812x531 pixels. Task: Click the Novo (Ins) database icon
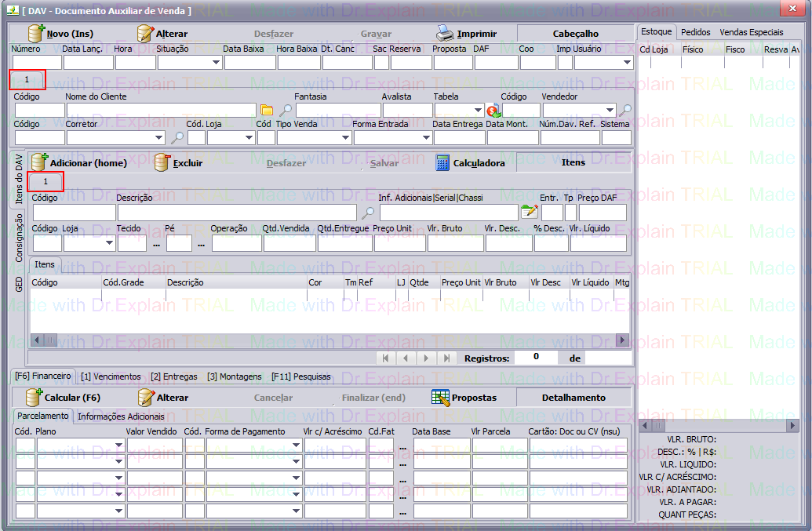tap(37, 34)
